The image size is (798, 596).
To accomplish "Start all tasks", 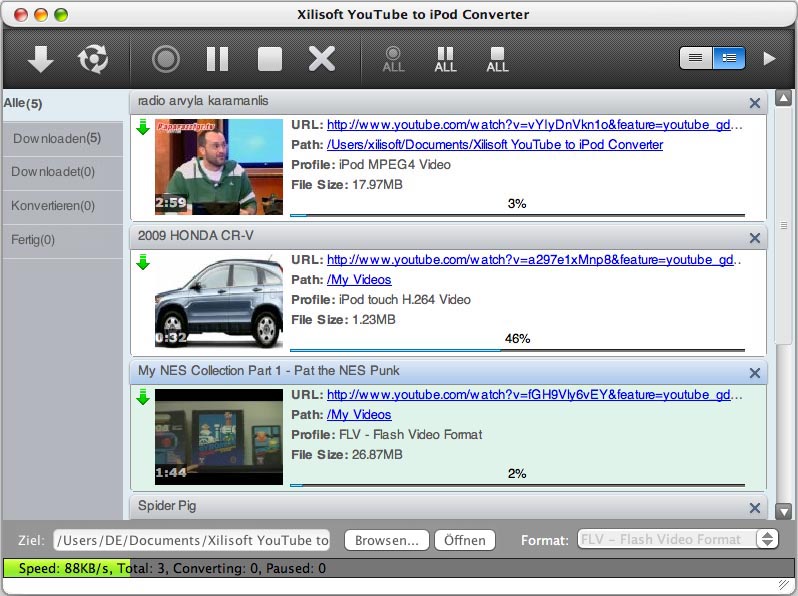I will click(393, 60).
